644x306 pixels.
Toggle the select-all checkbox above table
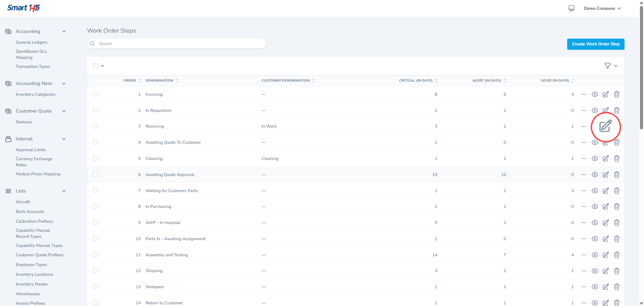click(96, 66)
